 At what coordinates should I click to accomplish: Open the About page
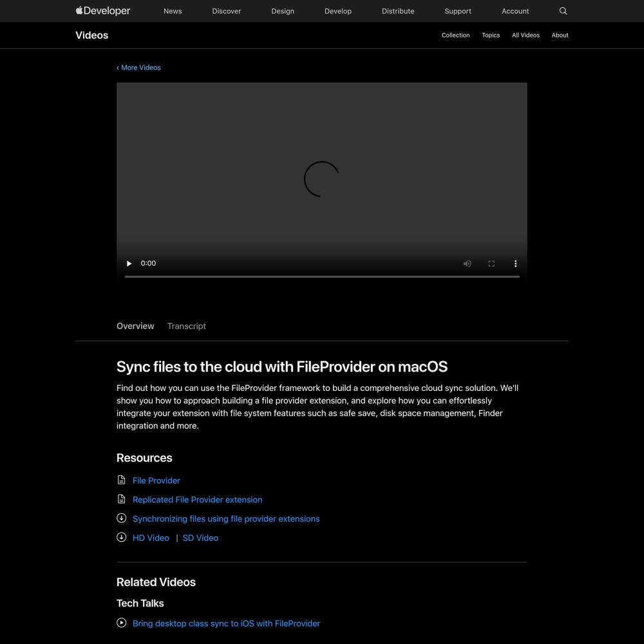560,35
